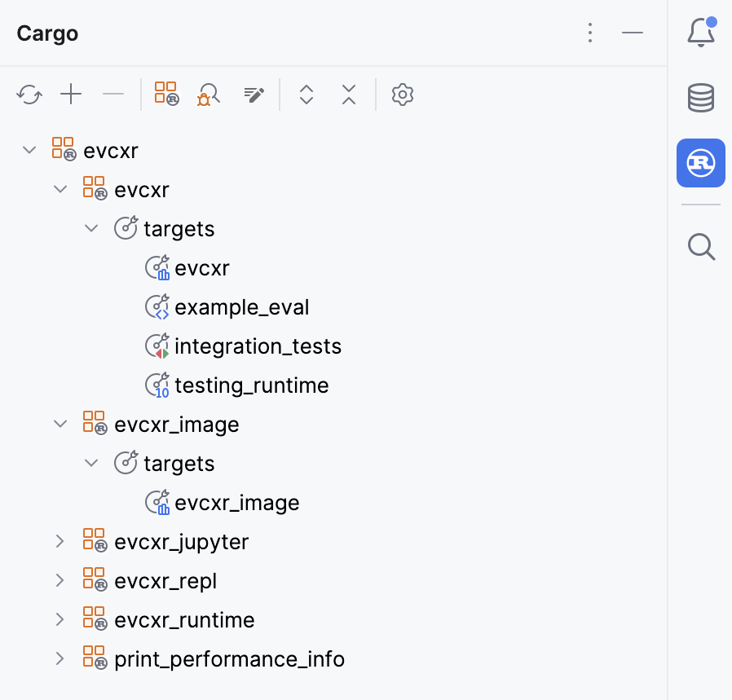The image size is (732, 700).
Task: Toggle grouping by Cargo packages
Action: (165, 95)
